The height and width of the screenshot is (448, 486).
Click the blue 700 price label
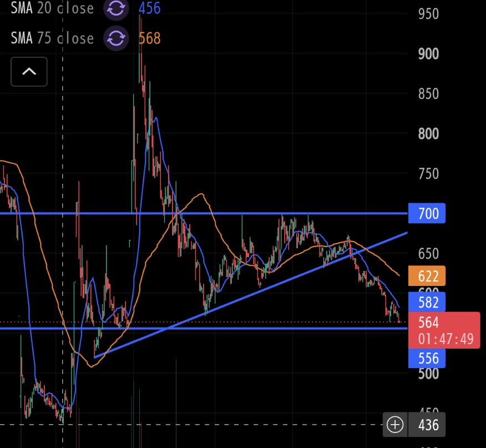[427, 213]
